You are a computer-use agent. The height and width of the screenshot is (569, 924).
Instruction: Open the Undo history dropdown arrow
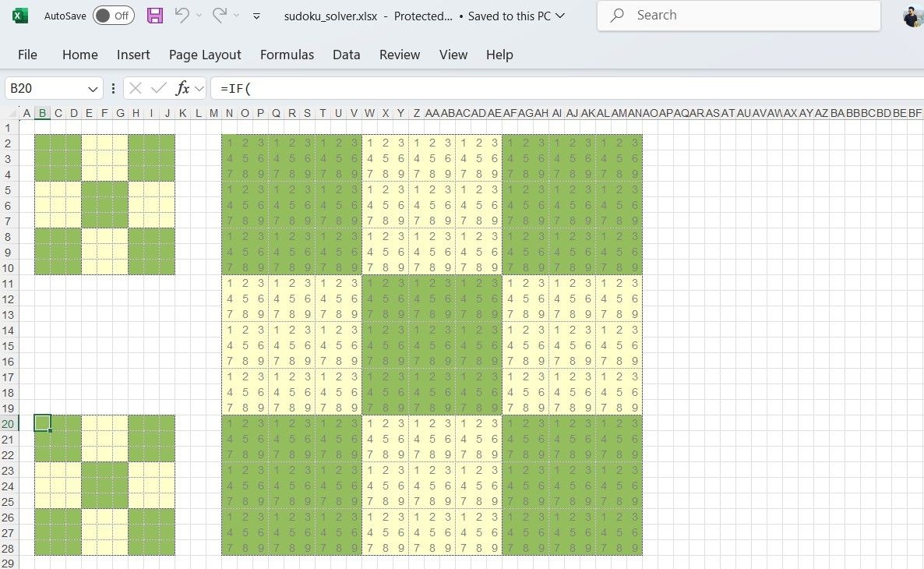199,16
